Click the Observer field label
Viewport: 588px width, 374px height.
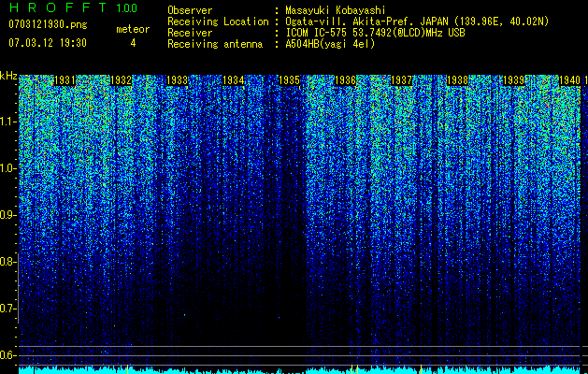190,10
